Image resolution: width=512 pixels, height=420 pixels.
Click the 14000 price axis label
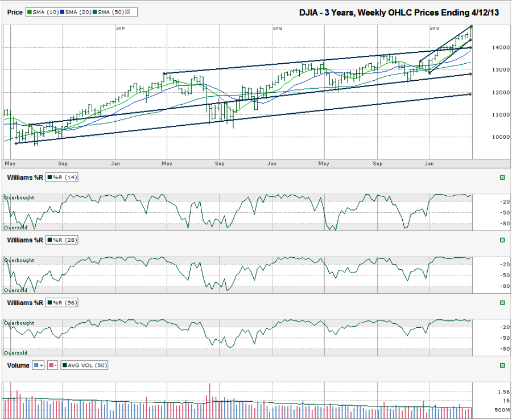501,47
